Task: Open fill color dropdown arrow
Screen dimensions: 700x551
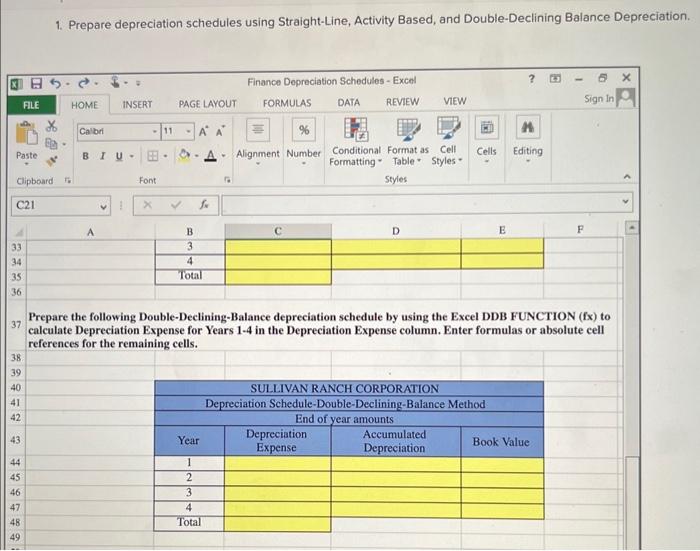Action: point(196,156)
